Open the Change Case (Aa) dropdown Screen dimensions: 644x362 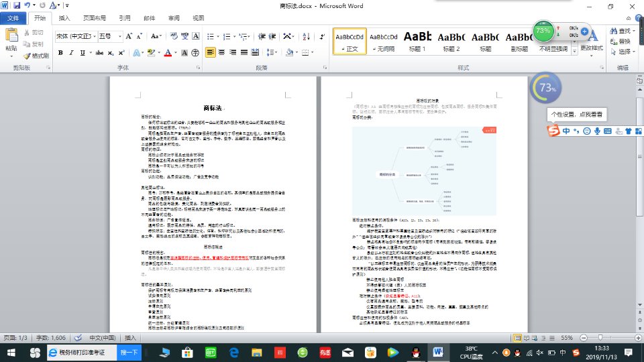point(156,36)
